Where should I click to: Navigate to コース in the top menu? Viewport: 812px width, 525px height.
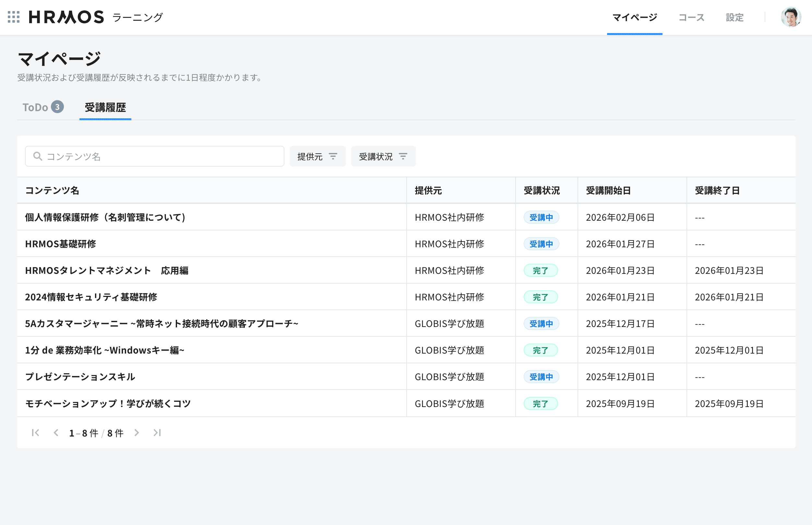[691, 17]
